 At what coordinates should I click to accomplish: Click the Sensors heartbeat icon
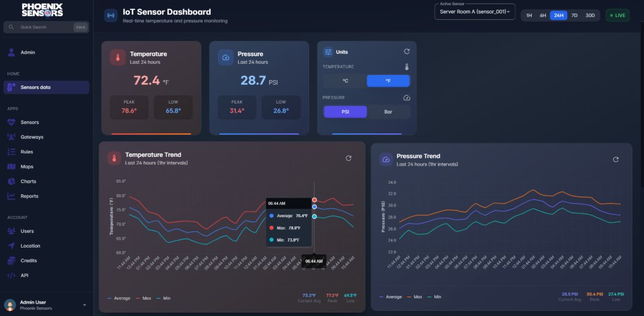(12, 122)
